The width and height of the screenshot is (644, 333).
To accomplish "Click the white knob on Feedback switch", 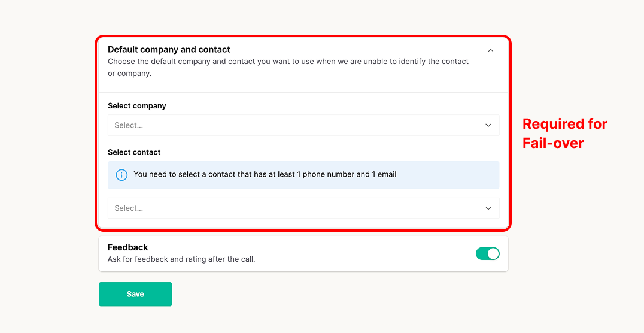I will tap(493, 253).
